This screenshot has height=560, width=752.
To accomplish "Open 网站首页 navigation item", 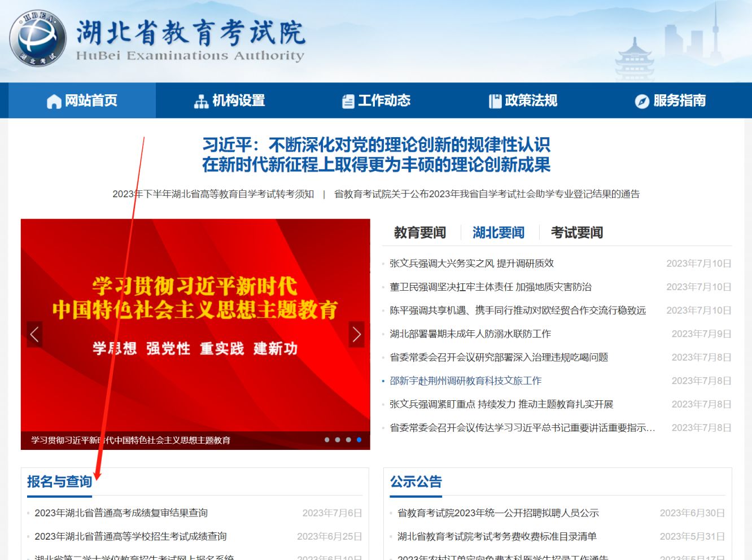I will [82, 100].
